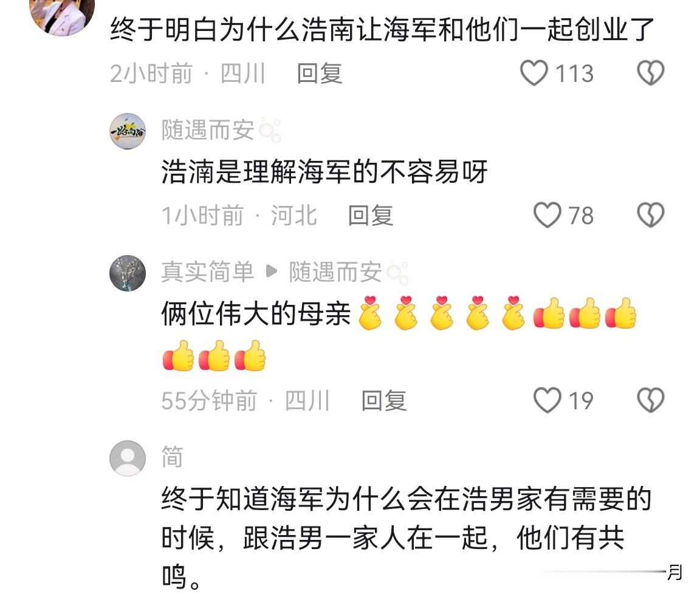Open username 简

tap(173, 457)
